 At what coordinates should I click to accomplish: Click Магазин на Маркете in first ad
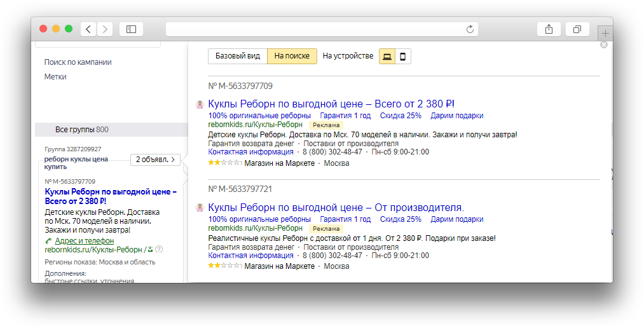tap(279, 163)
